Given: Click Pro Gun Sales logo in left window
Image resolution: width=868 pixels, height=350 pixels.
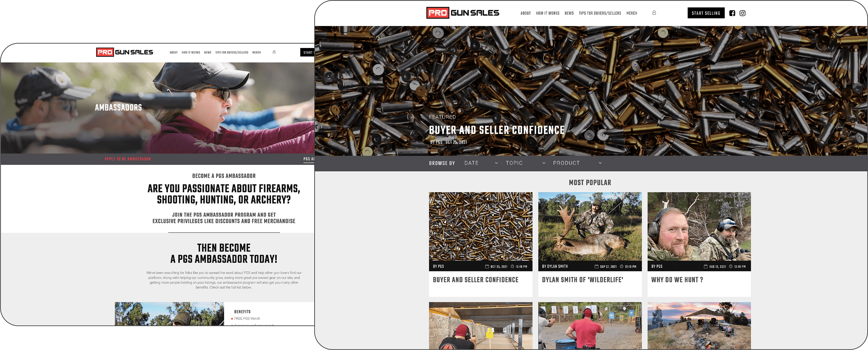Looking at the screenshot, I should coord(125,52).
